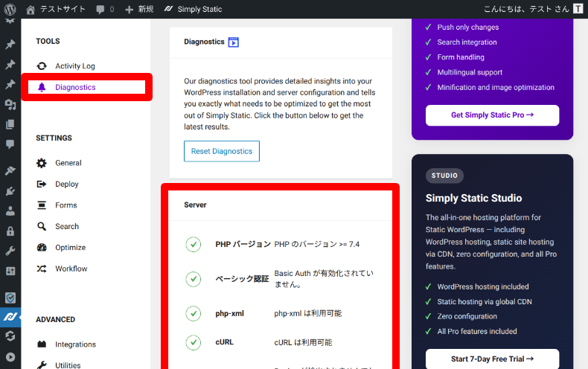This screenshot has width=588, height=369.
Task: Click 'Form handling' feature line
Action: click(461, 57)
